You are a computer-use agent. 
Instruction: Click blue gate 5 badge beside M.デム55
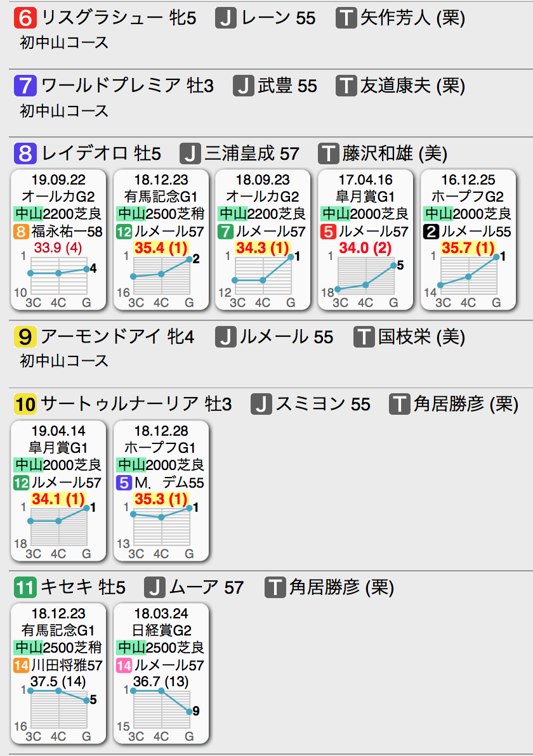coord(124,483)
